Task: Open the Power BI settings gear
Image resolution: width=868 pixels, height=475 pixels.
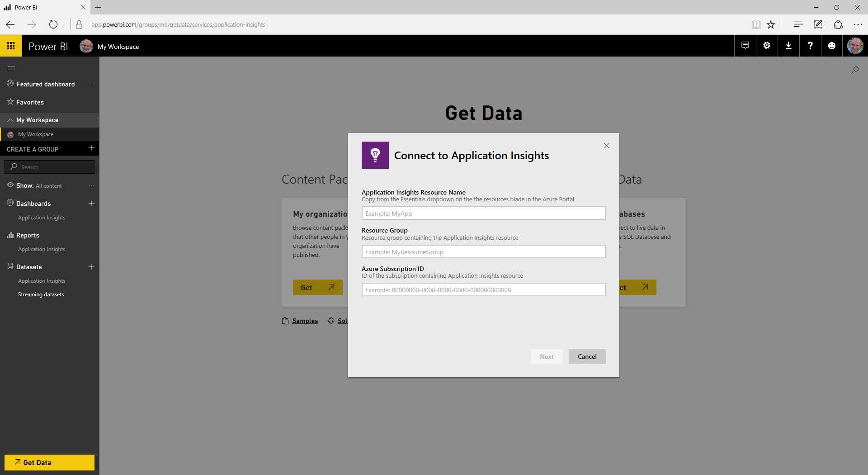Action: (767, 46)
